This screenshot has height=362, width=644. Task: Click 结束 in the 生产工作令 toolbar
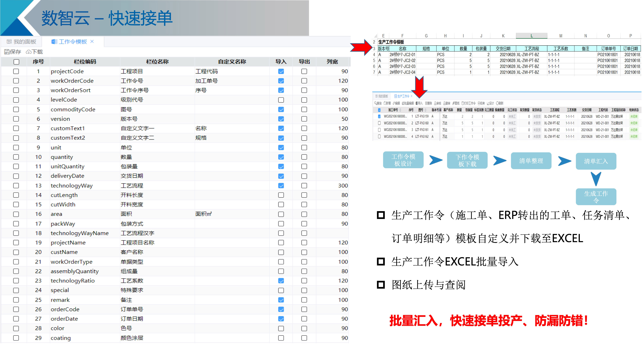481,103
